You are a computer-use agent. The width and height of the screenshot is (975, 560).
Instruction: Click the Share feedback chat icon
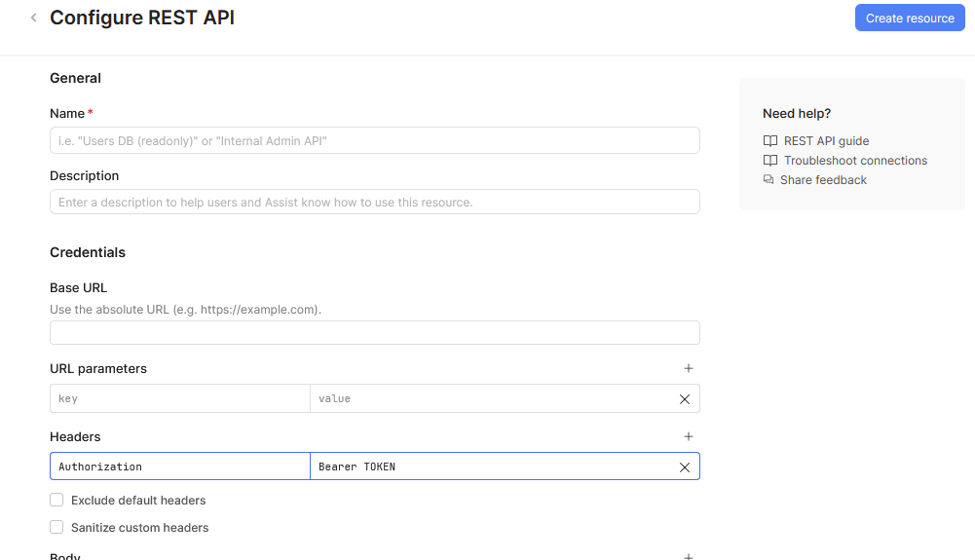[769, 180]
